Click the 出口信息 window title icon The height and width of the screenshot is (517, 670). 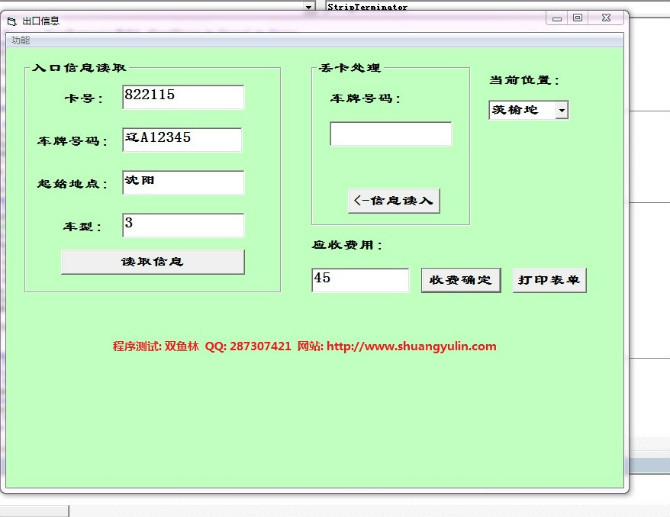(x=12, y=21)
